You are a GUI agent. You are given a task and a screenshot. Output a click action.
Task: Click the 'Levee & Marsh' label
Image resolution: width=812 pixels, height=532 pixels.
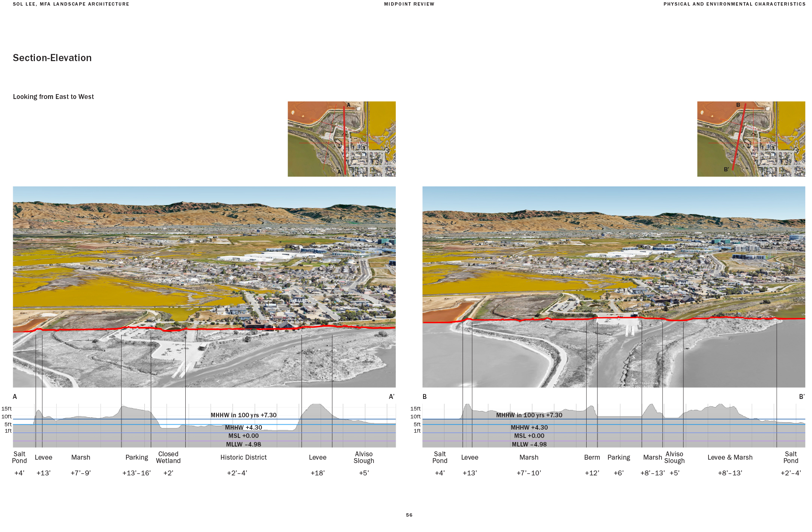point(730,457)
